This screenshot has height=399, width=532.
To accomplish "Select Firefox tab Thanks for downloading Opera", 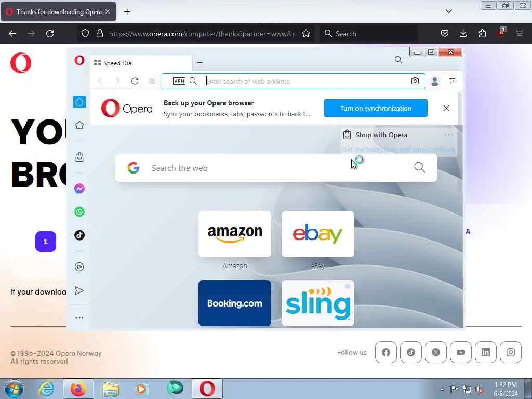I will (58, 11).
